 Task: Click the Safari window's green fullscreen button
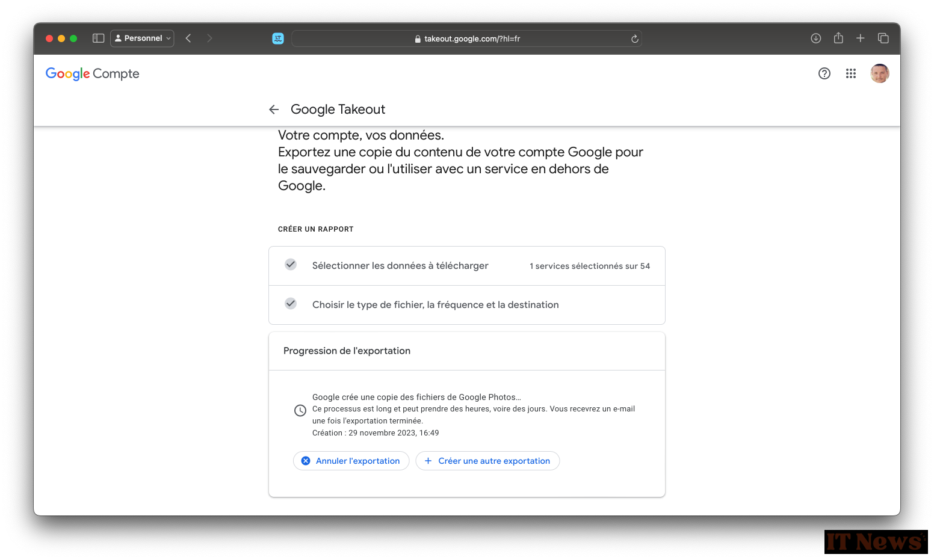pyautogui.click(x=73, y=38)
